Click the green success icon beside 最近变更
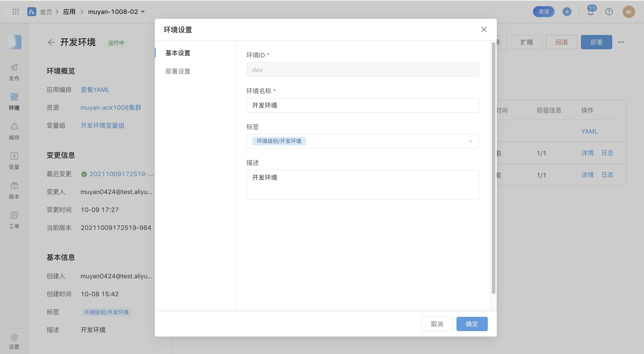The width and height of the screenshot is (644, 354). pos(84,174)
